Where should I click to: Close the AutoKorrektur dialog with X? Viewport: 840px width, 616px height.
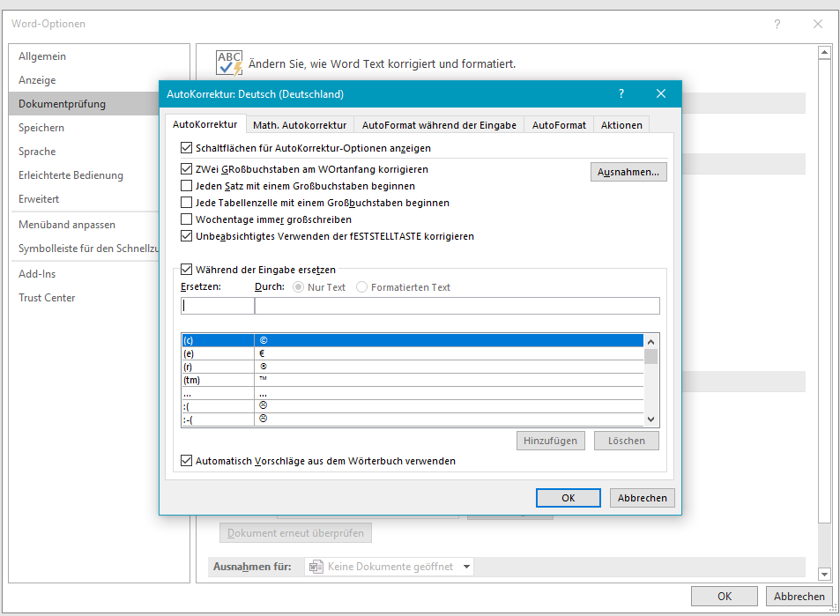coord(661,93)
